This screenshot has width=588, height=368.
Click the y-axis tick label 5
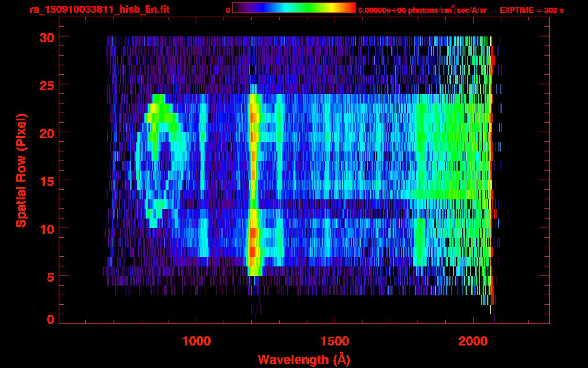[x=51, y=276]
